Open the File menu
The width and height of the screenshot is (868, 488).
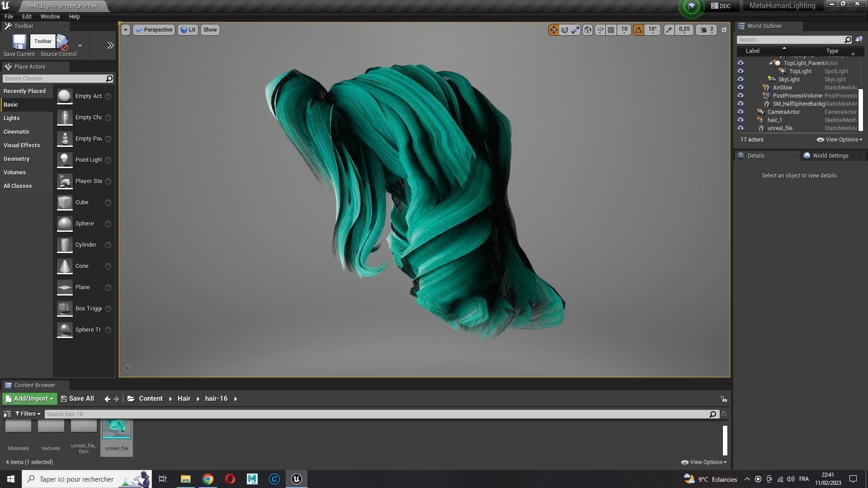tap(9, 17)
